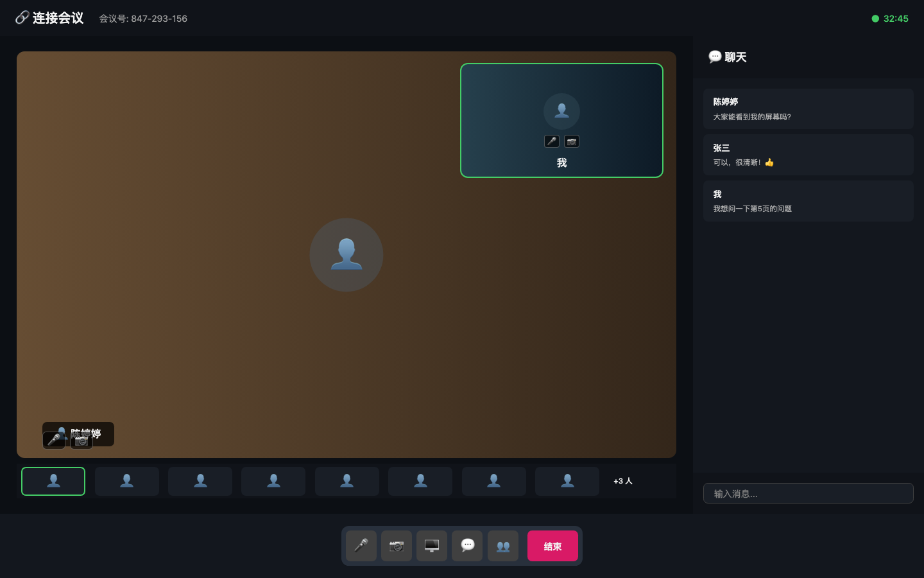Click the 输入消息 chat input field

click(x=808, y=493)
